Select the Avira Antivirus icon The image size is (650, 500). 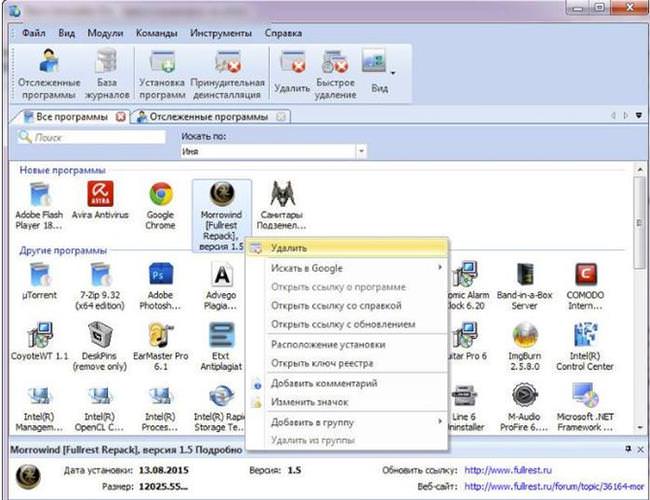click(100, 200)
